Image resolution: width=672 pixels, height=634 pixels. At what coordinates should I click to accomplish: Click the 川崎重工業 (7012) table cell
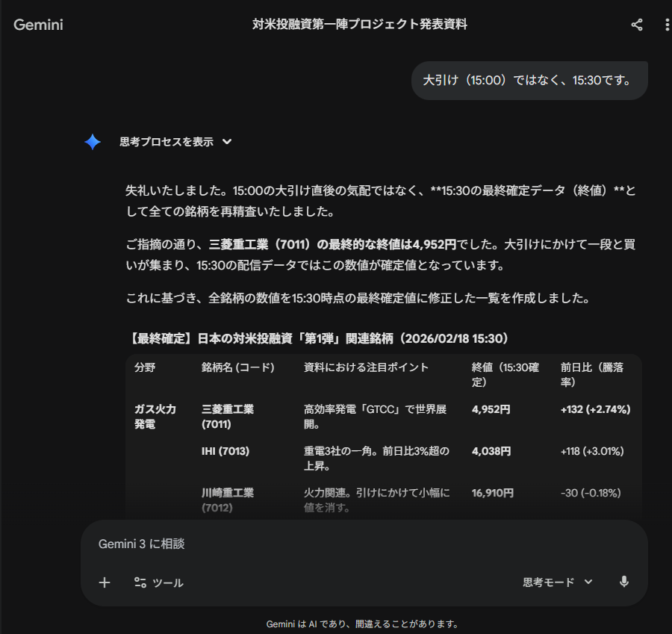pos(228,500)
